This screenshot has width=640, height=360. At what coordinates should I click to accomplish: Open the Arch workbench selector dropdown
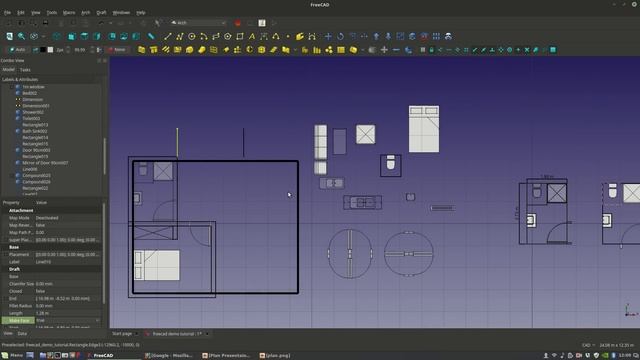(198, 23)
